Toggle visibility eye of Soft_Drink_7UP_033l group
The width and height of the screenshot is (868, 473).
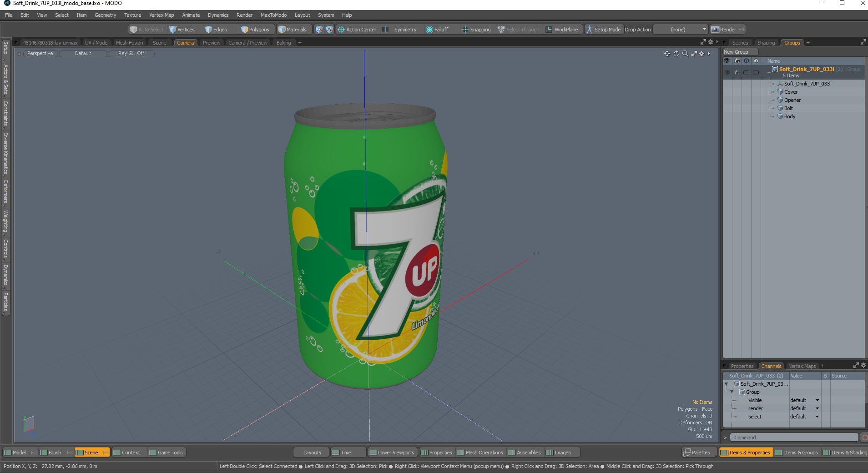(727, 72)
